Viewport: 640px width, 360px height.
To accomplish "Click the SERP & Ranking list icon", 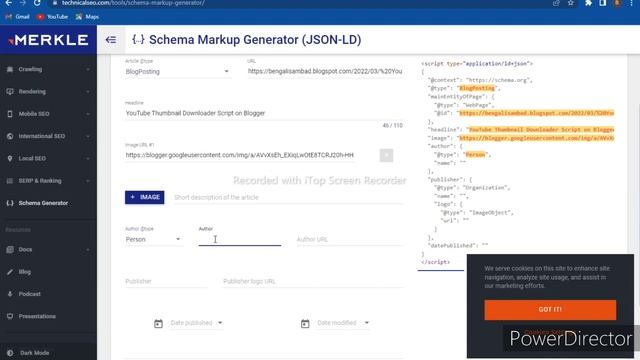I will click(10, 180).
